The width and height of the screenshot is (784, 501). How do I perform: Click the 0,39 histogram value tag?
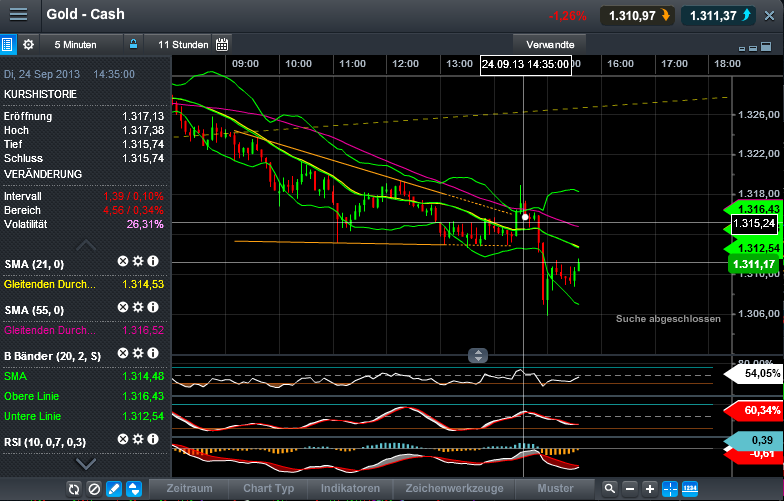[x=754, y=440]
